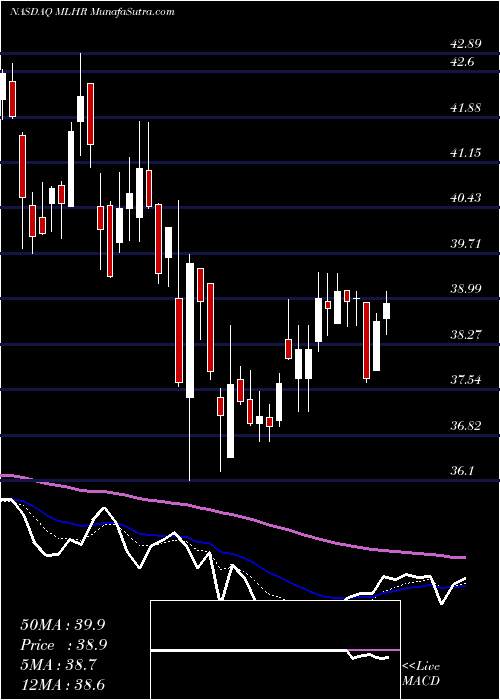Click the 36.82 price level label
This screenshot has width=500, height=700.
pyautogui.click(x=466, y=425)
